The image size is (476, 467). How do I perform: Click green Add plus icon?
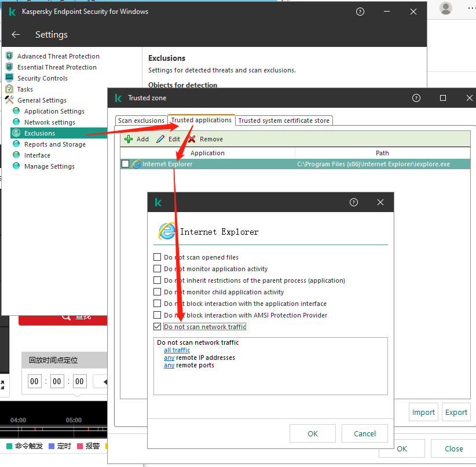[129, 139]
